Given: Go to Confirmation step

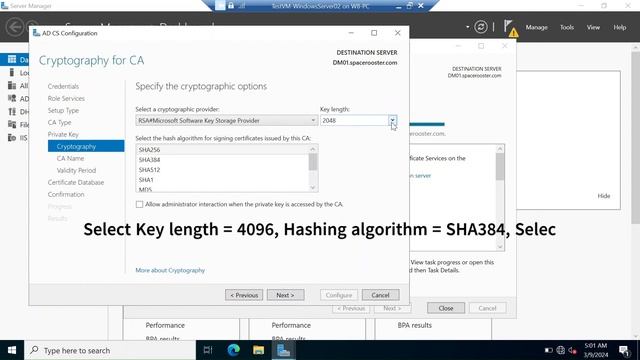Looking at the screenshot, I should pyautogui.click(x=66, y=194).
